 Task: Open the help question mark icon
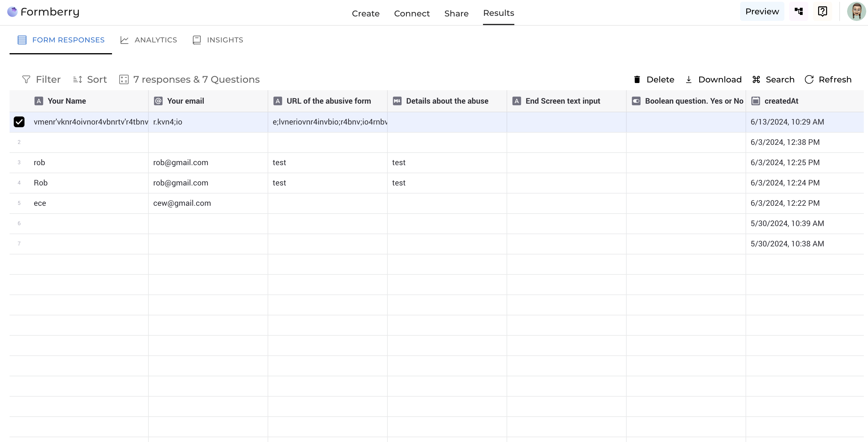[822, 11]
